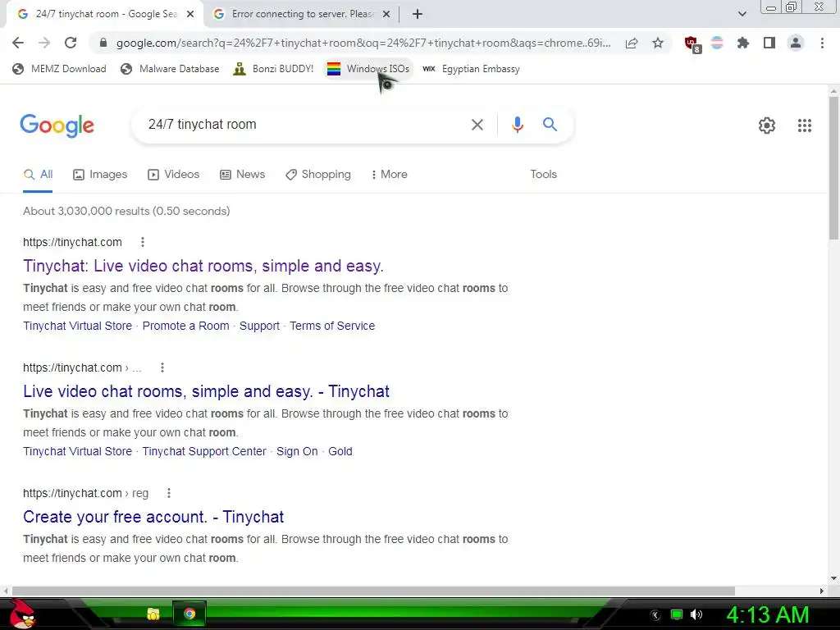Screen dimensions: 840x630
Task: Open the Sign On sitelink
Action: (x=297, y=451)
